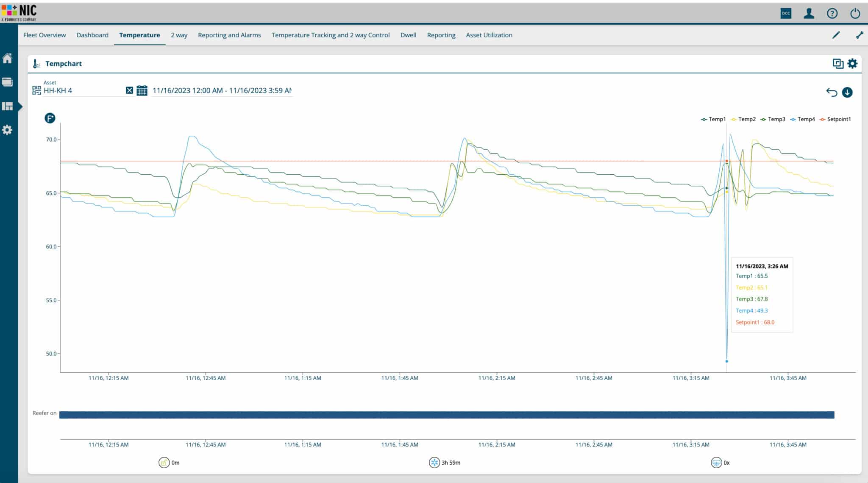Click the Tempchart expand window icon
868x483 pixels.
838,64
